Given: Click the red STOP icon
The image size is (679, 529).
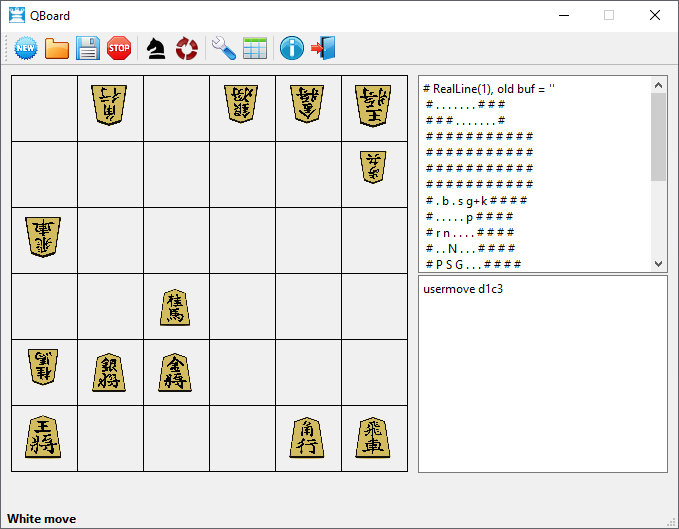Looking at the screenshot, I should pos(119,48).
